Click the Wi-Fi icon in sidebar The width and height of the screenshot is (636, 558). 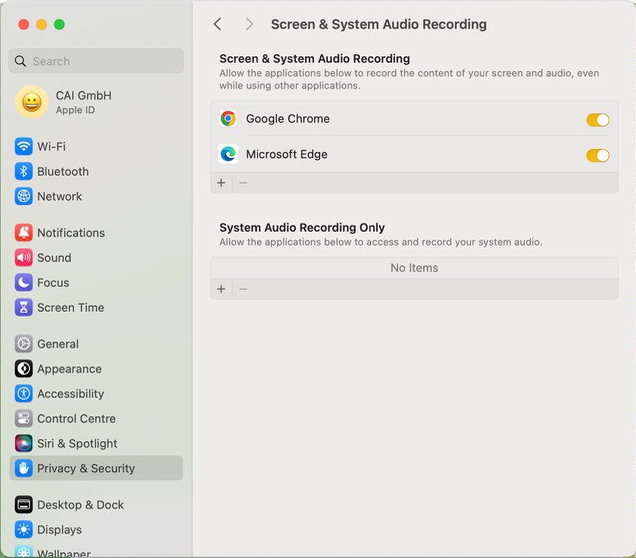tap(24, 146)
